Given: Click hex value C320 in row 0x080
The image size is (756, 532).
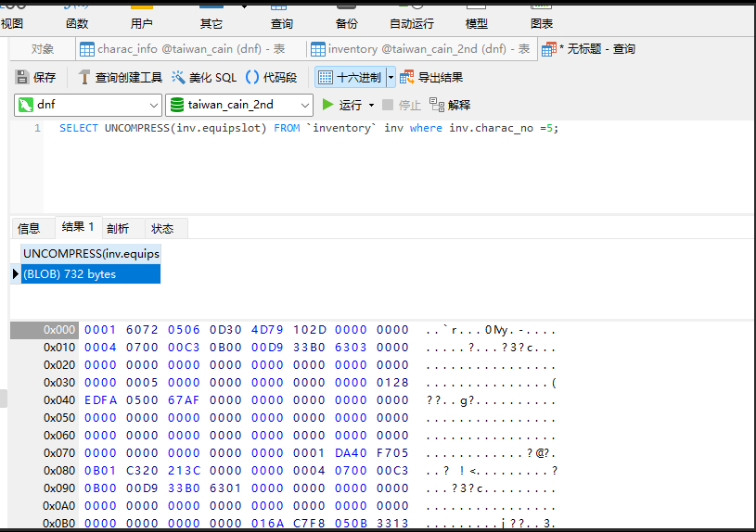Looking at the screenshot, I should [142, 470].
